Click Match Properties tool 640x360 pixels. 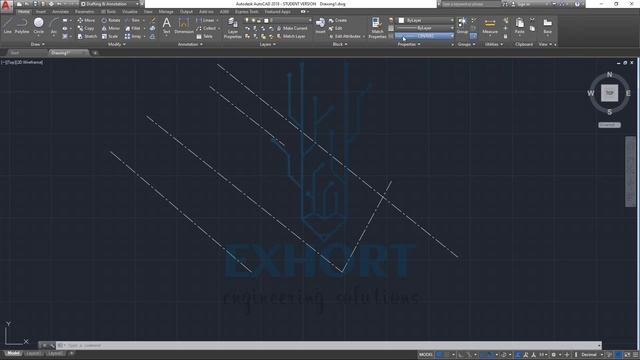(x=377, y=28)
